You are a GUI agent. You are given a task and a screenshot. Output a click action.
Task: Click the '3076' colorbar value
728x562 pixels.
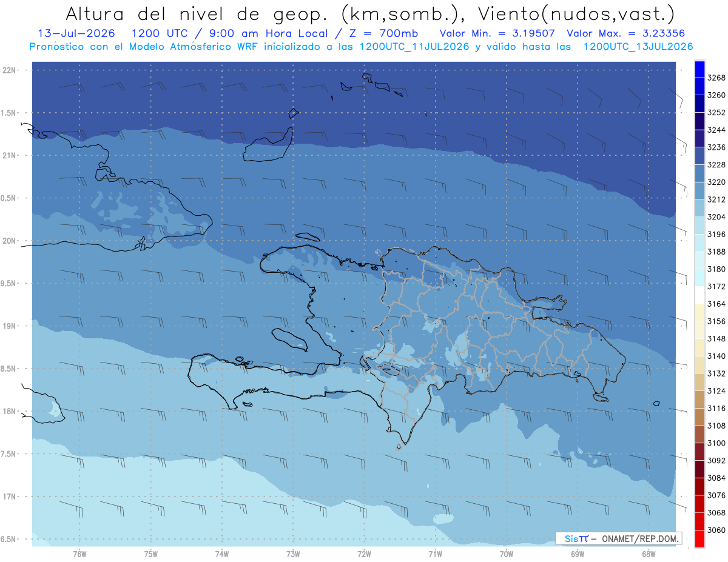pos(716,495)
